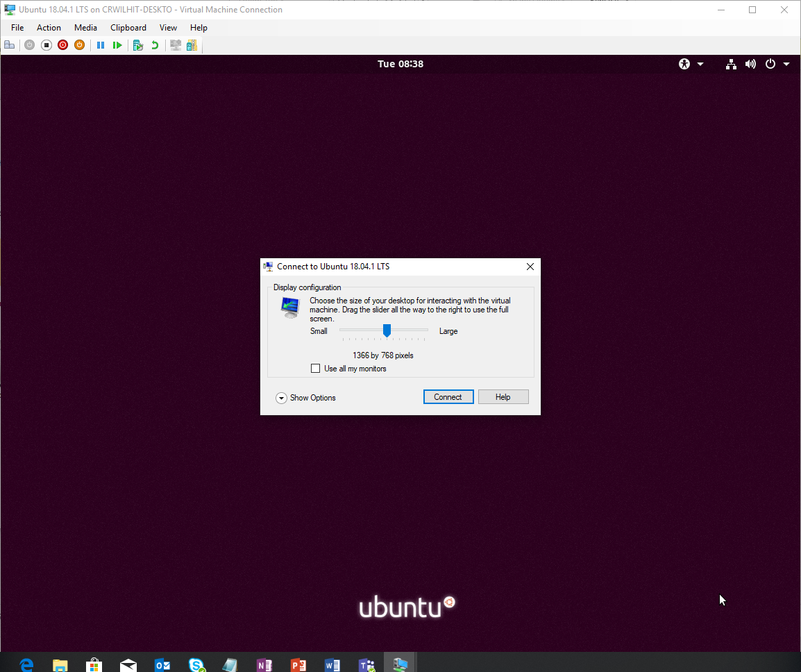The width and height of the screenshot is (801, 672).
Task: Click the display configuration monitor icon
Action: (290, 308)
